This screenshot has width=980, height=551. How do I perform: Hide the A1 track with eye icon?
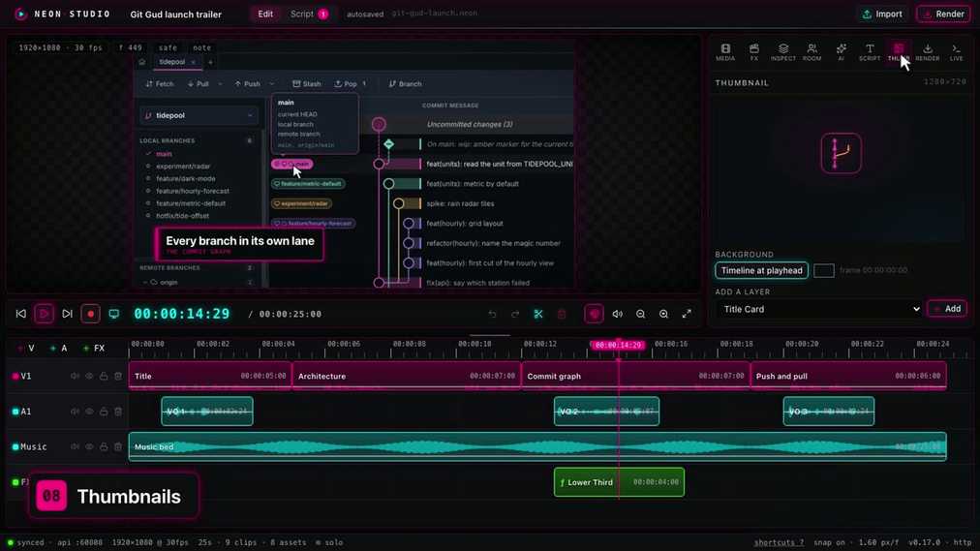[89, 411]
